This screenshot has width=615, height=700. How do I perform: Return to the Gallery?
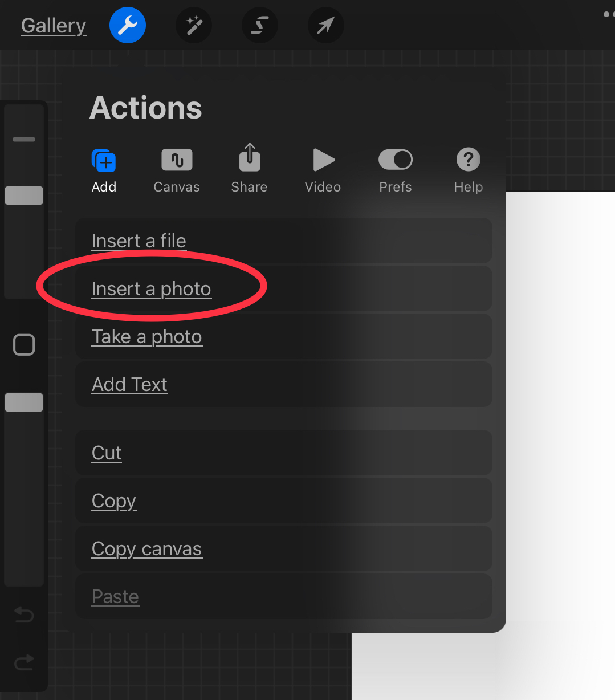[54, 26]
